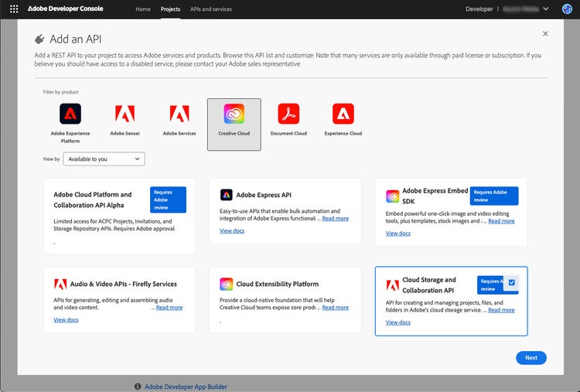
Task: Read more about Cloud Storage and Collaboration API
Action: pos(501,310)
